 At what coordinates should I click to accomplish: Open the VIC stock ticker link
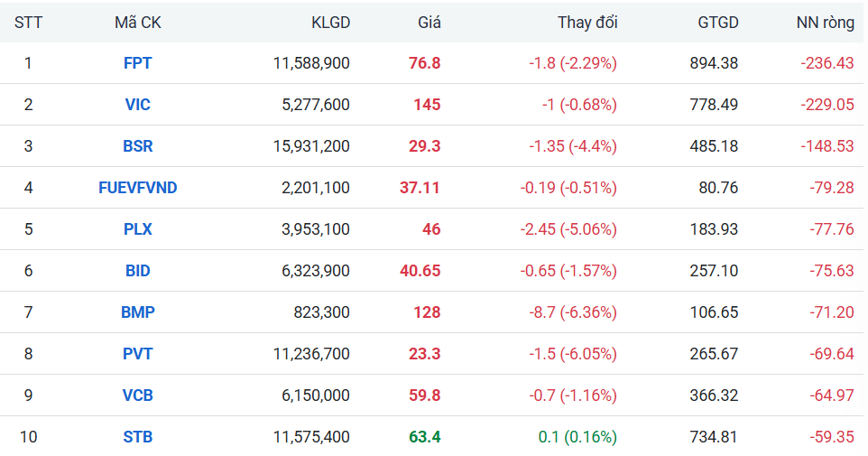coord(137,105)
